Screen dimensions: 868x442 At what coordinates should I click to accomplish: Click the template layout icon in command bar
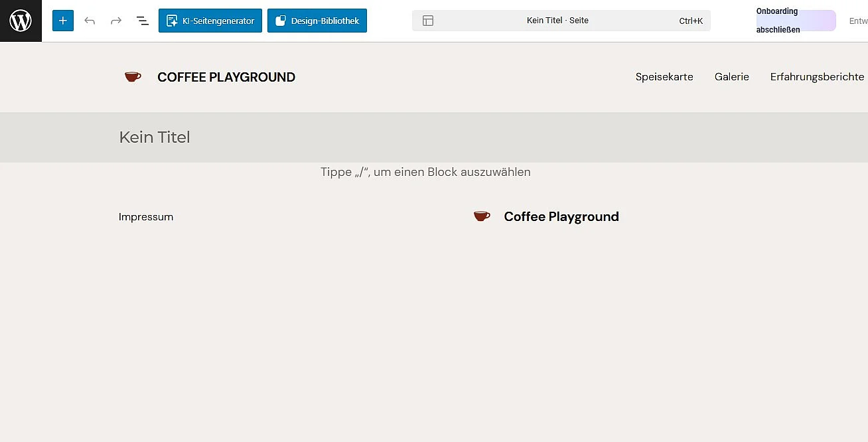coord(428,21)
